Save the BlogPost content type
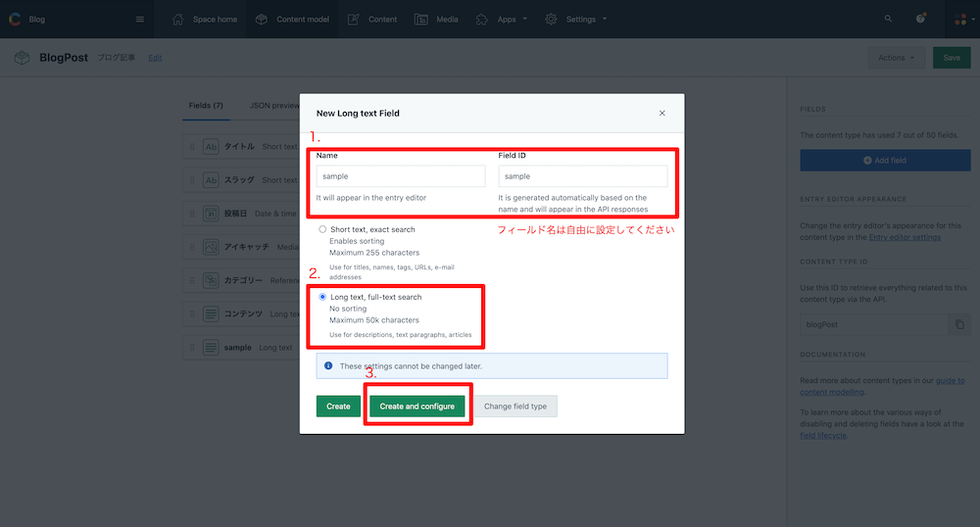980x527 pixels. coord(952,58)
